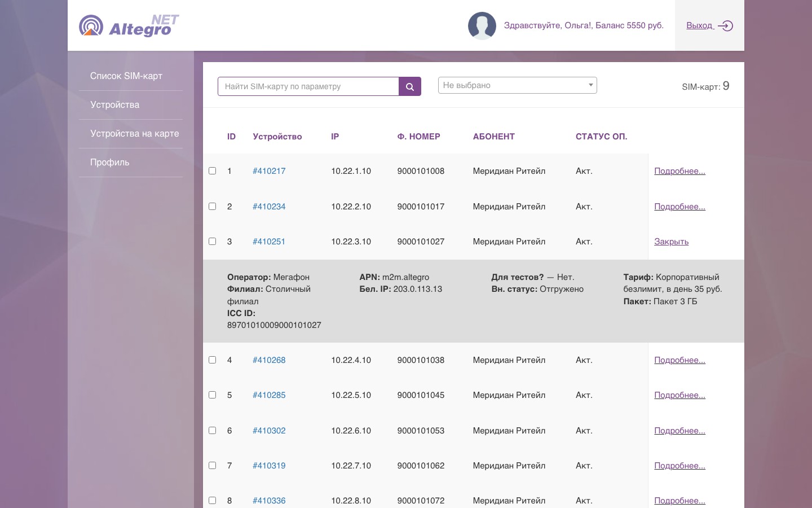Enable checkbox for SIM row 4
Screen dimensions: 812x508
coord(213,360)
